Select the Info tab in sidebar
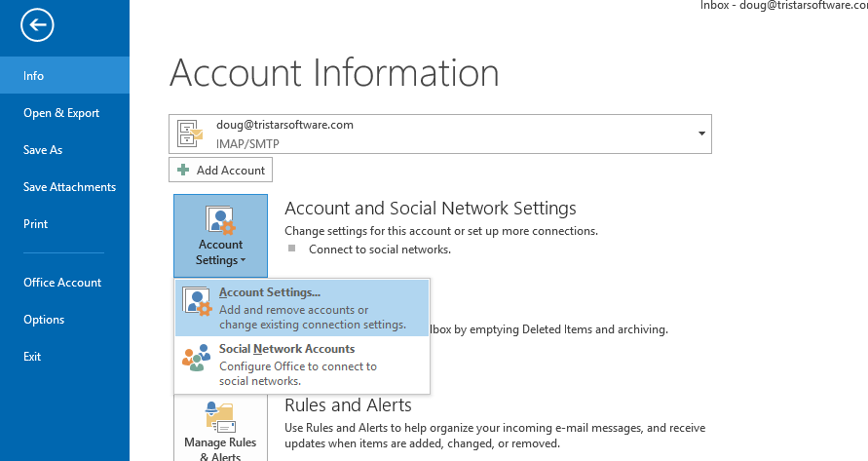 (64, 75)
